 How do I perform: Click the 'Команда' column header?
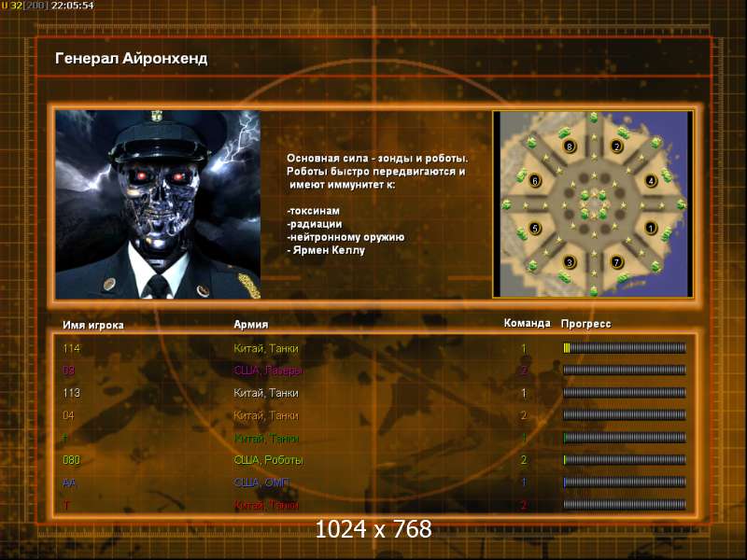[527, 323]
